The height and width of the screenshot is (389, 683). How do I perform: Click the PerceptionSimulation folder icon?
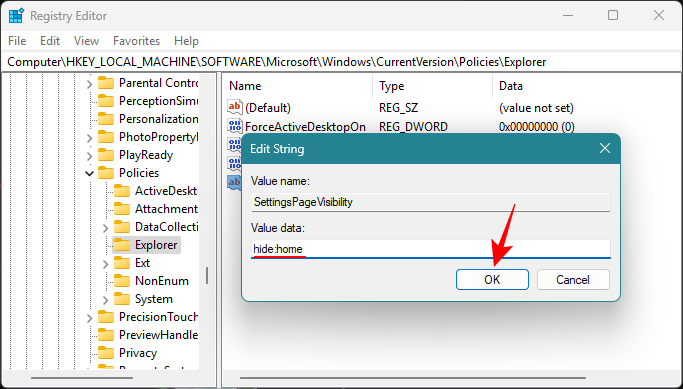(106, 101)
